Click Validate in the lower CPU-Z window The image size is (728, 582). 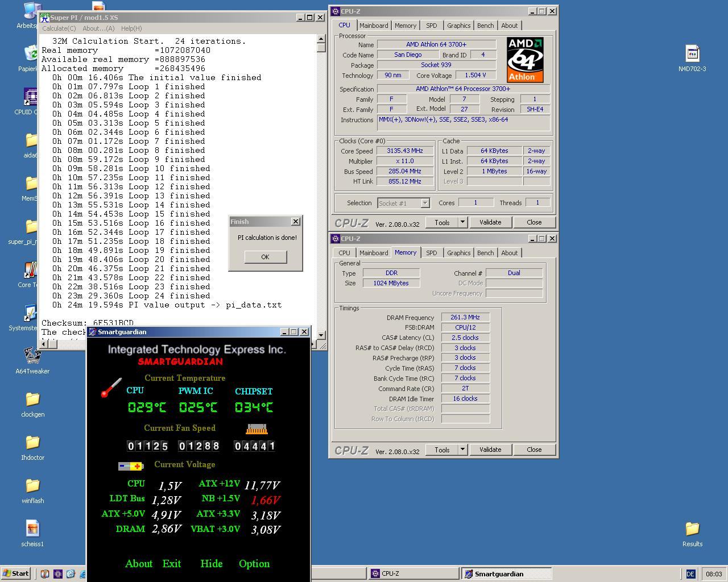tap(490, 450)
